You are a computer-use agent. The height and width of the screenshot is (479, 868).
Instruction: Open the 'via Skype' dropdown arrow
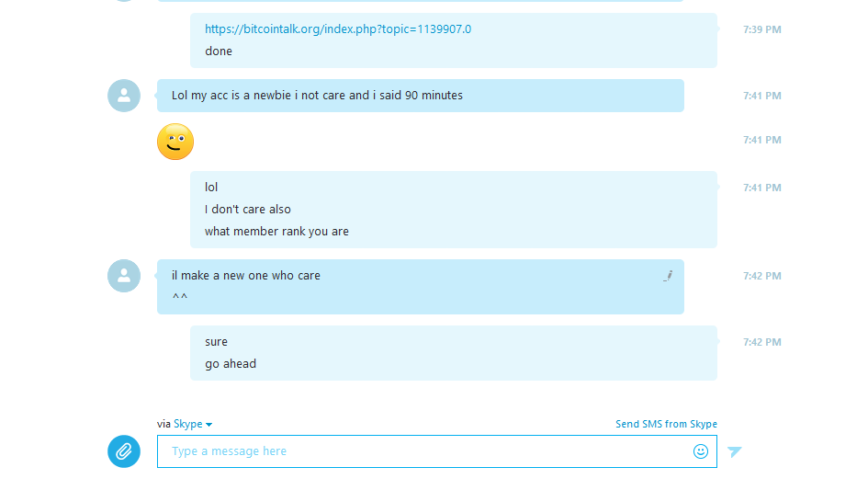(209, 425)
